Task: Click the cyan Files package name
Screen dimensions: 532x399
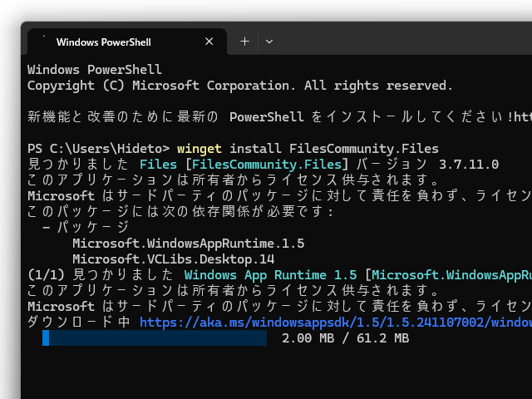Action: pos(158,165)
